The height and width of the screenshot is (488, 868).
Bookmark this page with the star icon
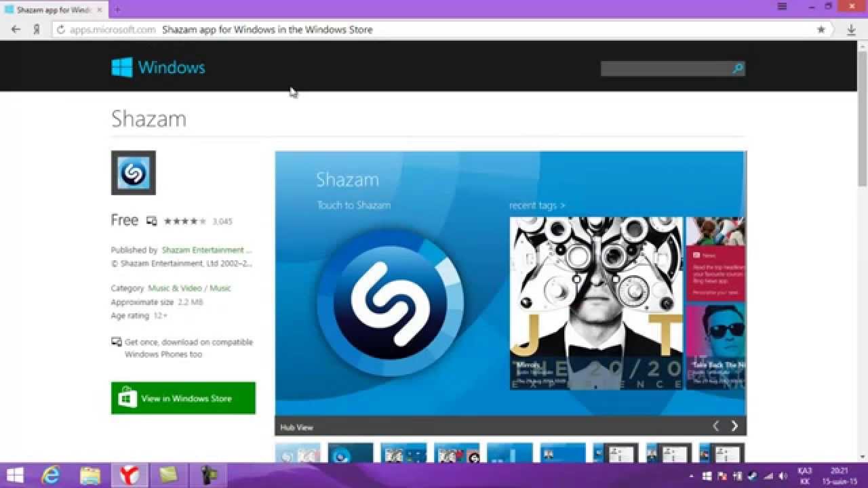click(x=821, y=30)
